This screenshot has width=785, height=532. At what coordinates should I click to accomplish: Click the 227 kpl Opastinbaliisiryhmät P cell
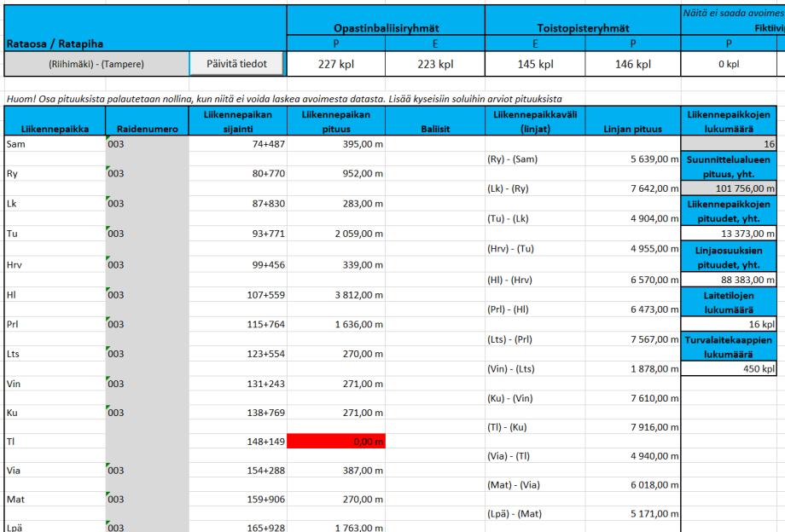[336, 64]
